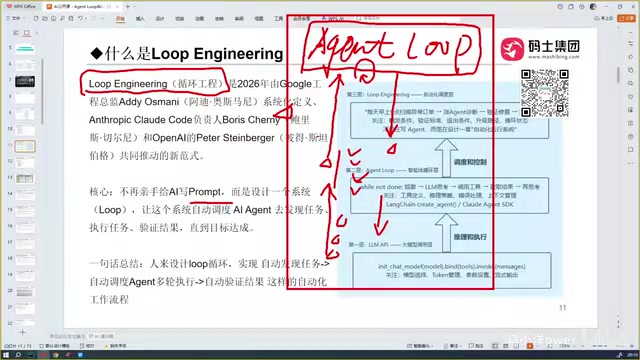Screen dimensions: 640x360
Task: Expand the new tab dropdown arrow
Action: coord(134,7)
